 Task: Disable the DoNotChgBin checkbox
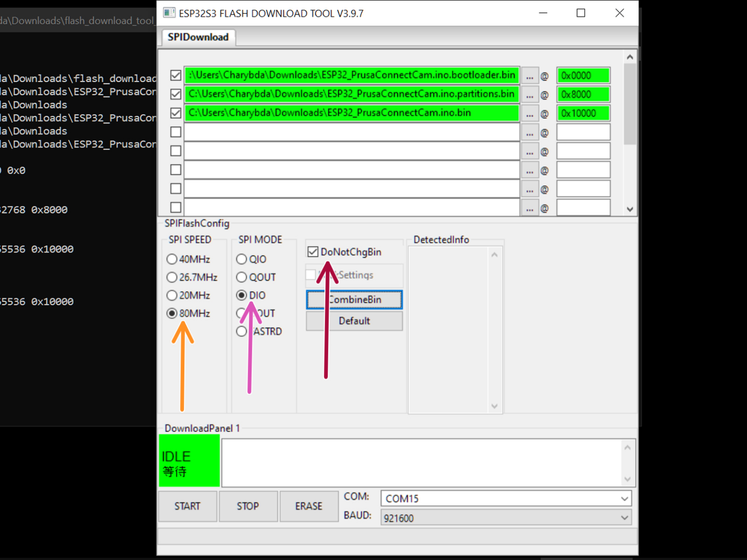pyautogui.click(x=313, y=252)
